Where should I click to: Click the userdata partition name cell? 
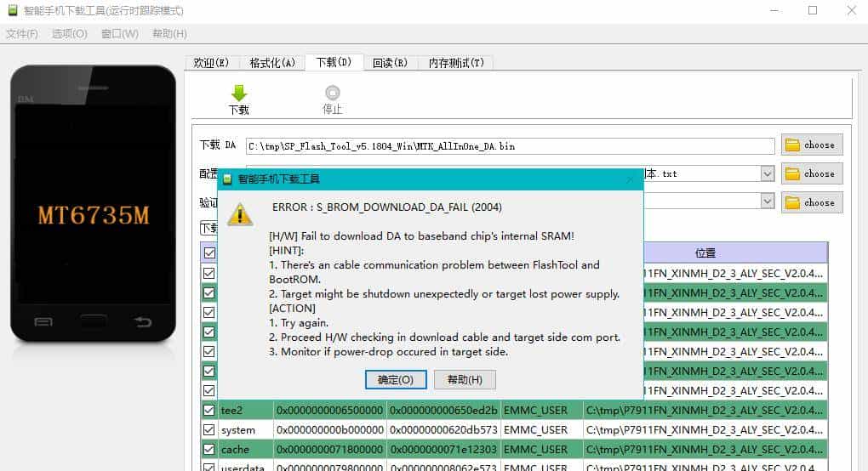[245, 467]
